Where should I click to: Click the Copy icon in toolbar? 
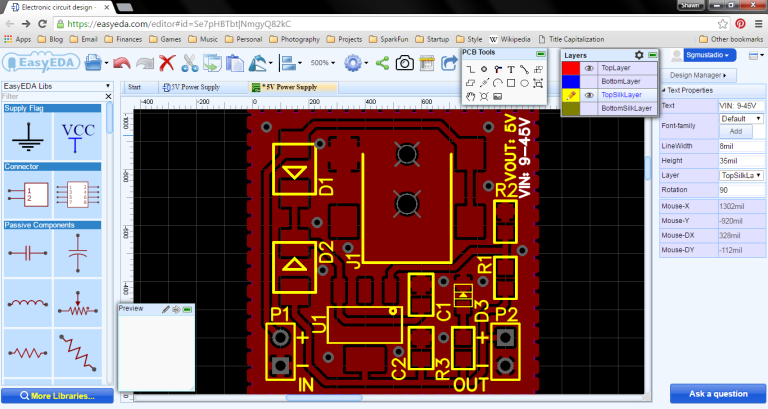(x=212, y=63)
